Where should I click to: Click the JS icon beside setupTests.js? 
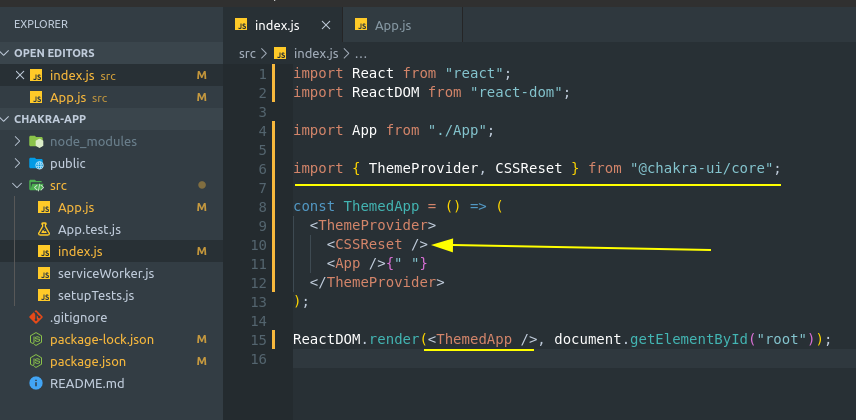tap(44, 295)
